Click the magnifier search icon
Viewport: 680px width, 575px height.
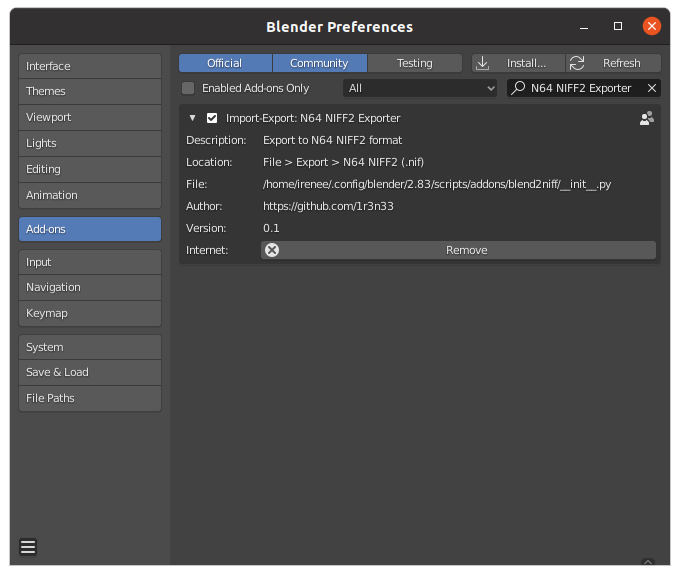click(x=518, y=88)
